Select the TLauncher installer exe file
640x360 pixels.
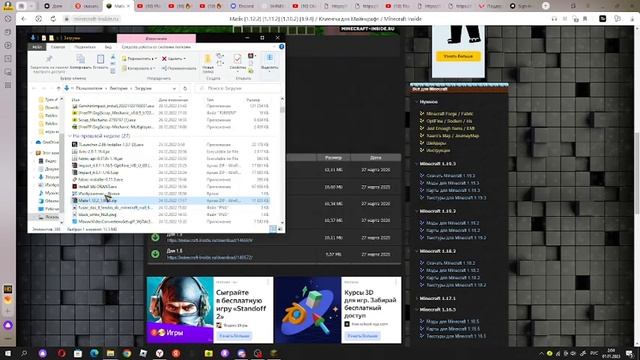pos(111,144)
